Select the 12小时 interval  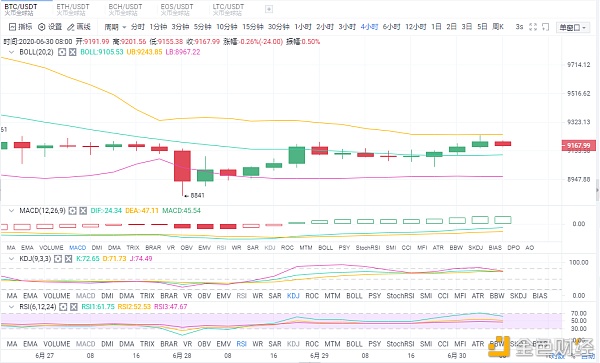point(416,27)
